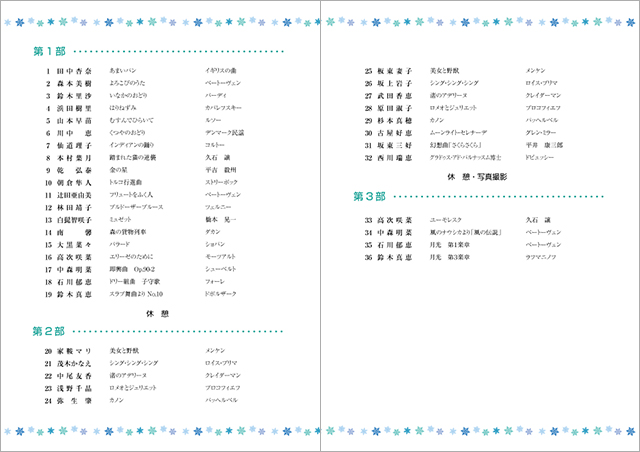Select the piece 'ミュゼット'
The width and height of the screenshot is (640, 452).
pos(120,219)
